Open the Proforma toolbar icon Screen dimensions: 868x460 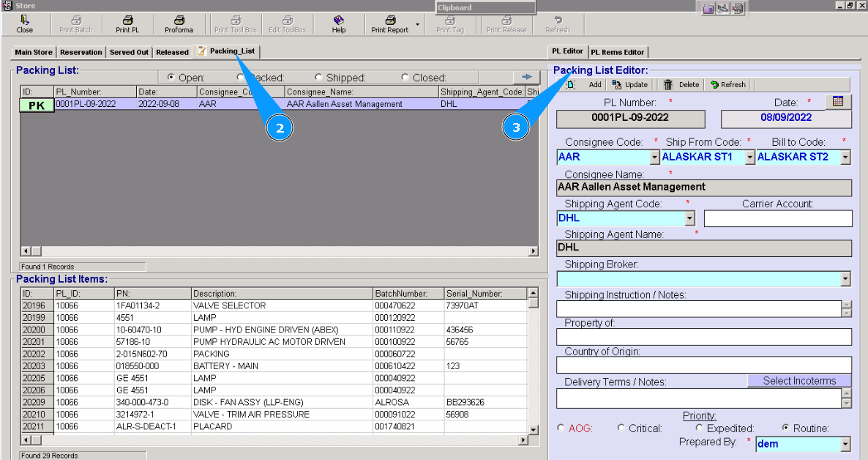pyautogui.click(x=179, y=21)
